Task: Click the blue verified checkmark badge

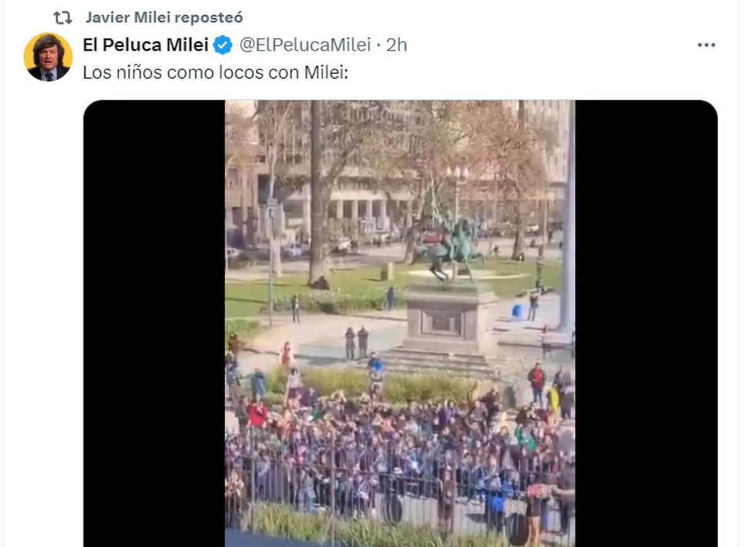Action: coord(222,45)
